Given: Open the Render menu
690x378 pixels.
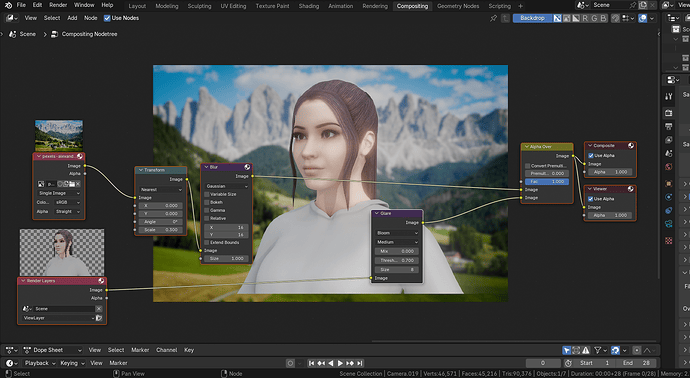Looking at the screenshot, I should (58, 5).
